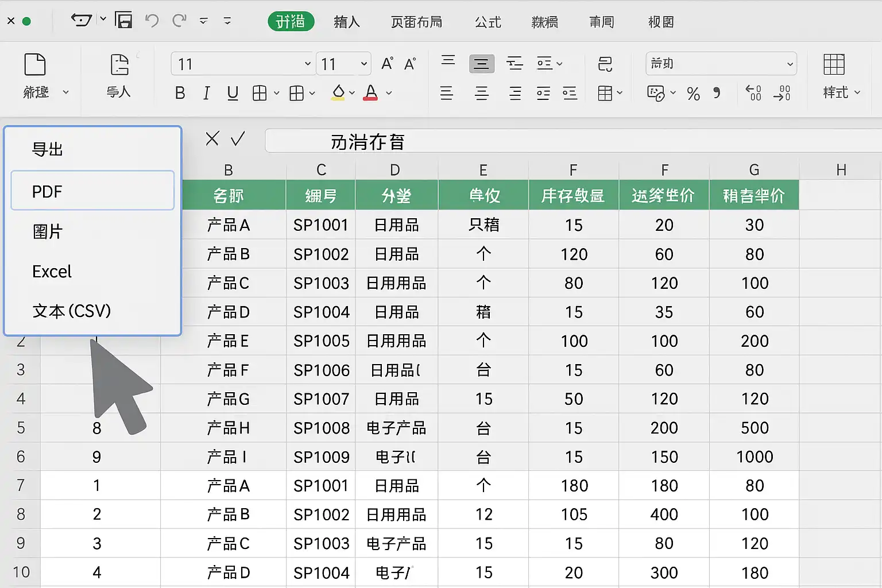Confirm formula entry with checkmark icon
This screenshot has height=588, width=882.
(238, 138)
